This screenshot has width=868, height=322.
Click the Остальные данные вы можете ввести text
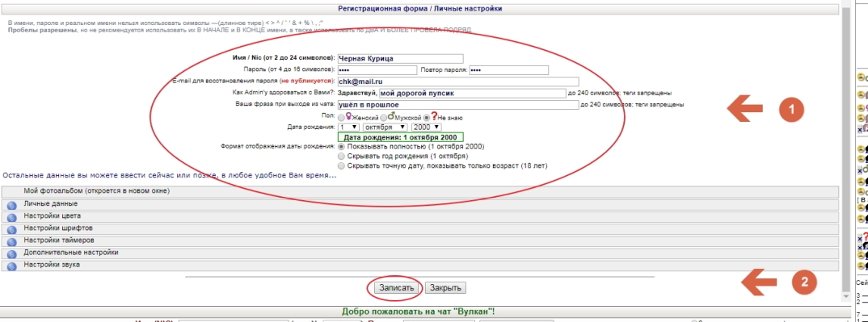pos(170,175)
